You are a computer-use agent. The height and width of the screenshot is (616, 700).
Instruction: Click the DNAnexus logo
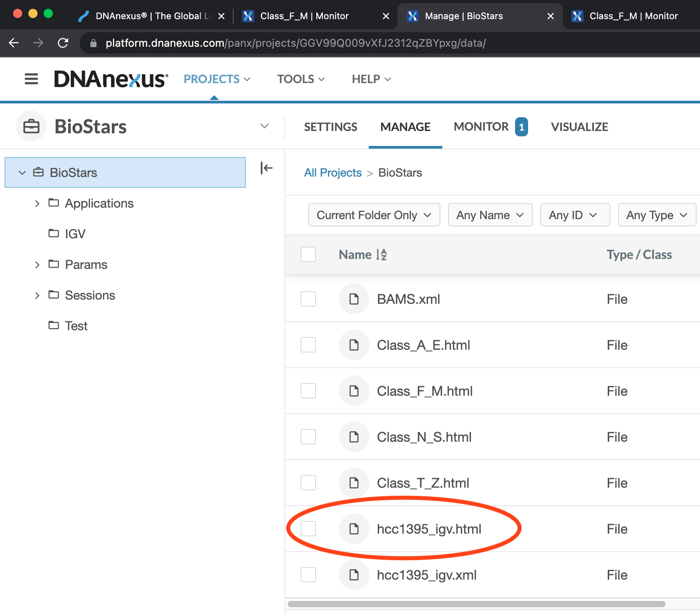(111, 79)
